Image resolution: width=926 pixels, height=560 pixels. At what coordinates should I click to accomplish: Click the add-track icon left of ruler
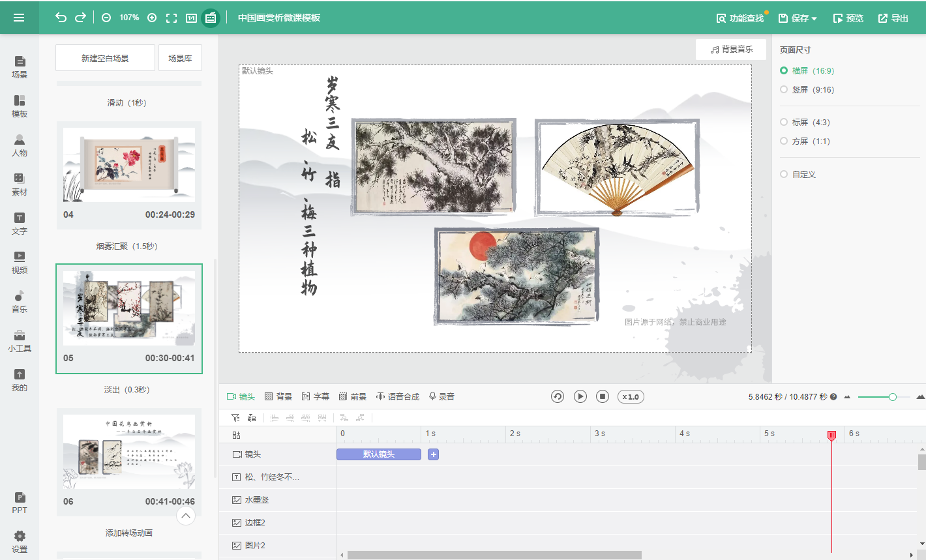click(236, 435)
